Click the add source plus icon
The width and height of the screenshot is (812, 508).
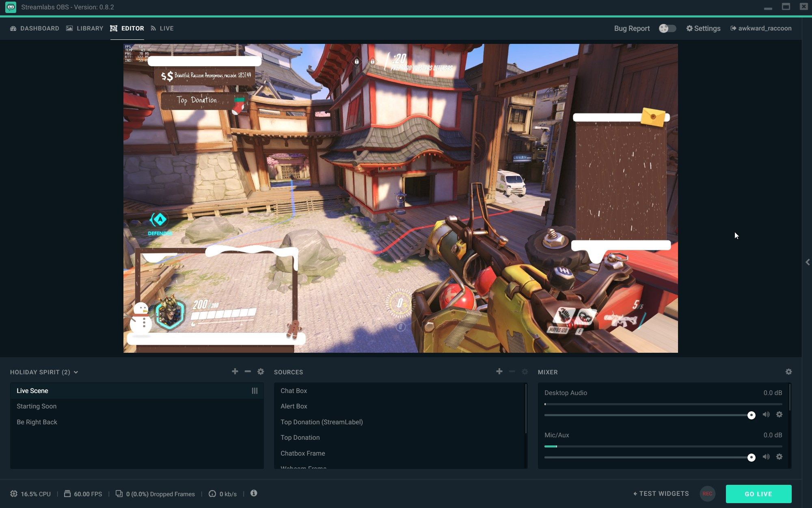pos(499,371)
